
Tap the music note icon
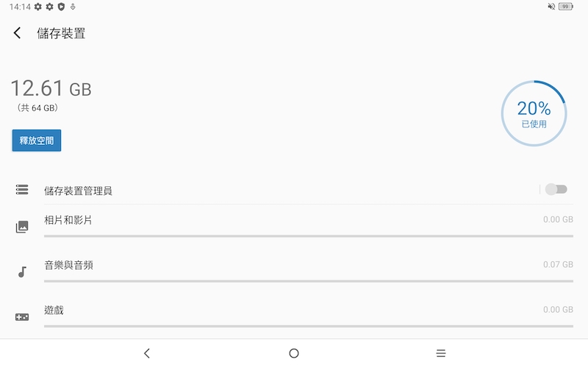(x=22, y=272)
